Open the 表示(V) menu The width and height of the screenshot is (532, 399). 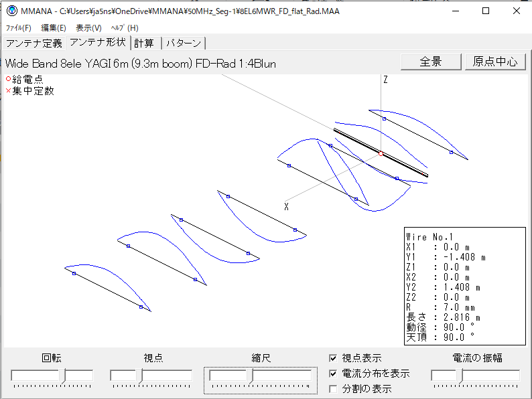click(88, 28)
